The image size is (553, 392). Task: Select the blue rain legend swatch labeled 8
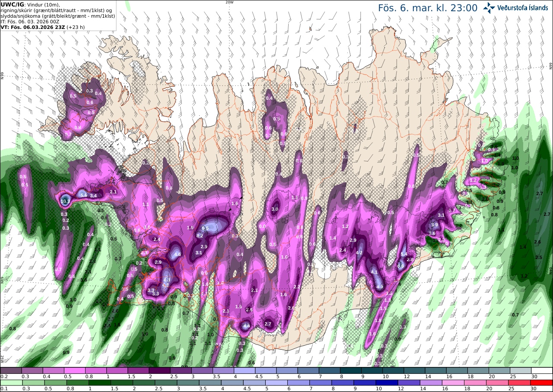(x=343, y=383)
